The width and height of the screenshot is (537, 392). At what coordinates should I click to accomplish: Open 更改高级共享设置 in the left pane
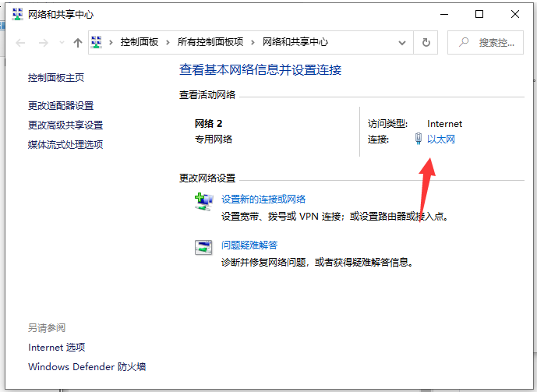click(65, 125)
